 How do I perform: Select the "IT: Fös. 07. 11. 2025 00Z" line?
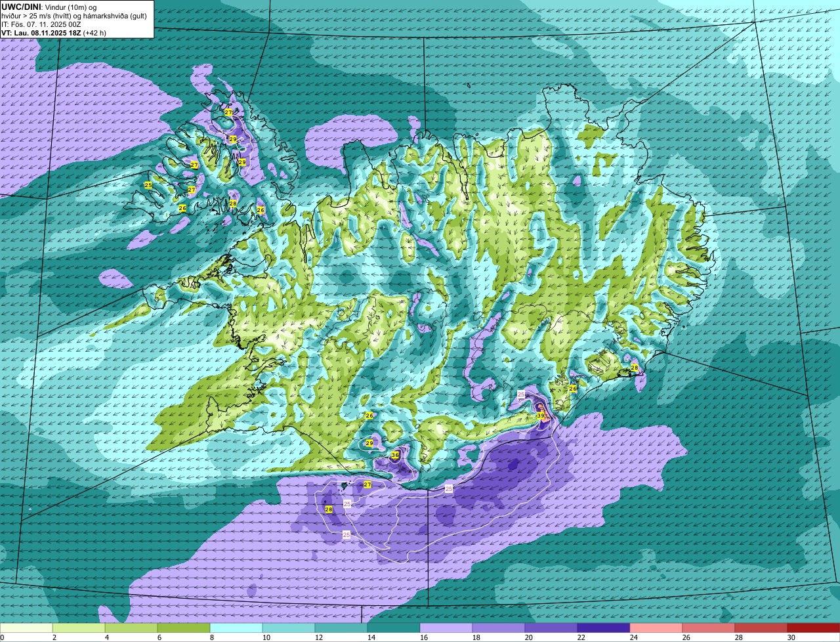[41, 24]
